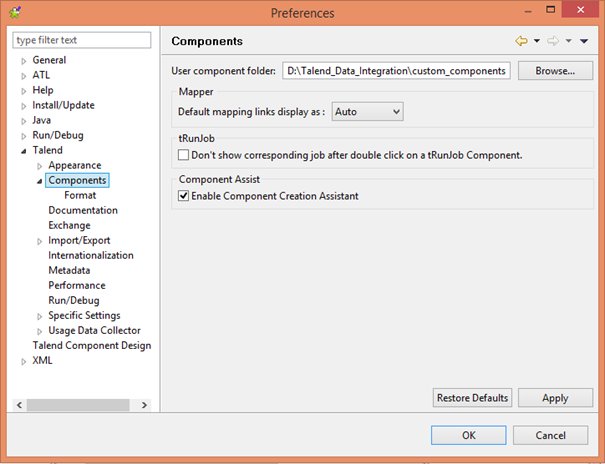Click the forward navigation arrow icon
Image resolution: width=605 pixels, height=464 pixels.
553,41
